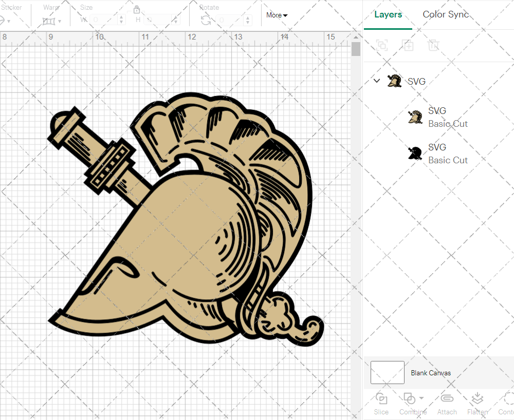Select the helmet artwork on the canvas
This screenshot has width=514, height=420.
coord(186,219)
